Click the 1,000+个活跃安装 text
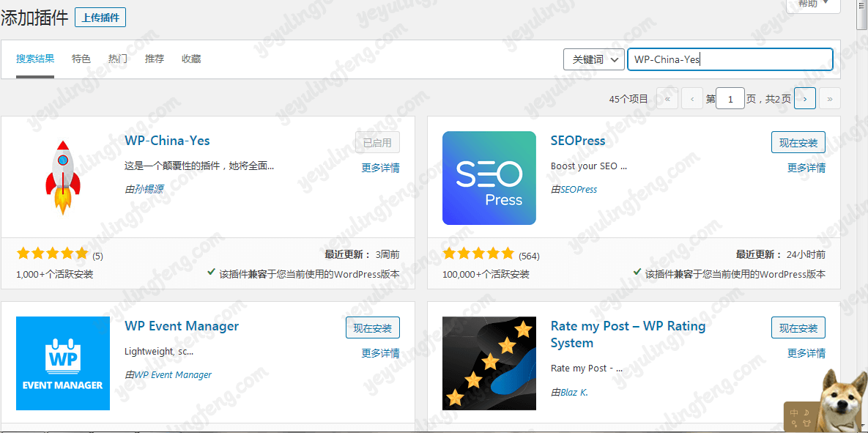Image resolution: width=868 pixels, height=433 pixels. click(x=55, y=274)
